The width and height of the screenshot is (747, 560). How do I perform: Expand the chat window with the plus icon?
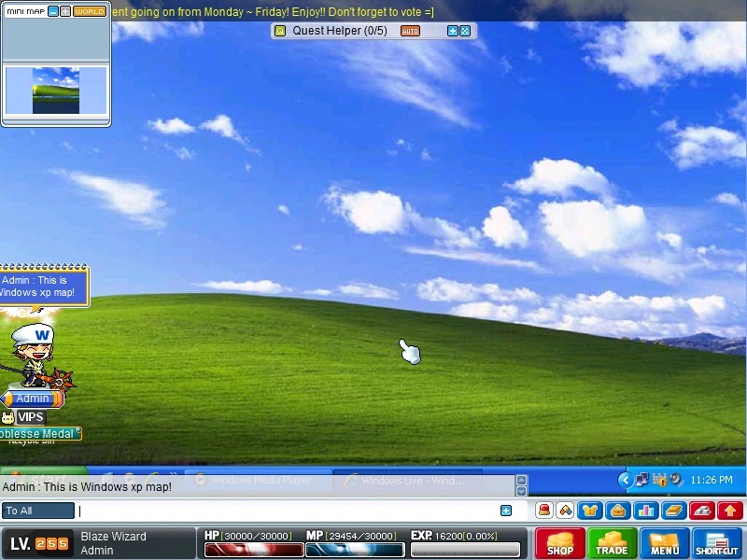[506, 511]
